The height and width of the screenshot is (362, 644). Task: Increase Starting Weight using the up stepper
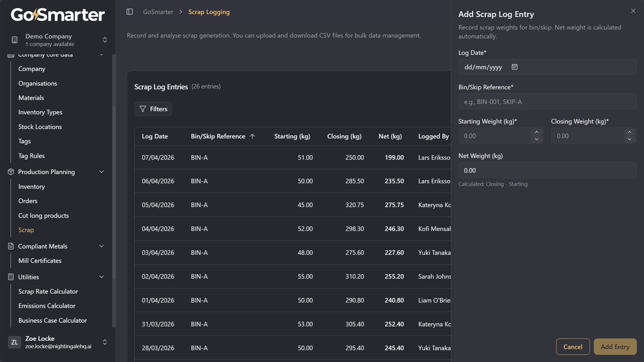536,132
